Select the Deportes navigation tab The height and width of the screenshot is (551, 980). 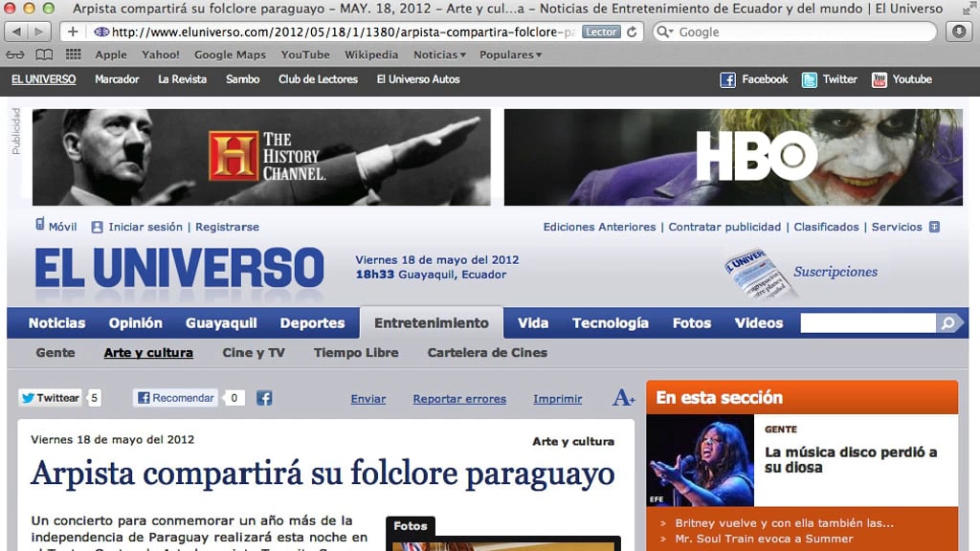coord(313,323)
